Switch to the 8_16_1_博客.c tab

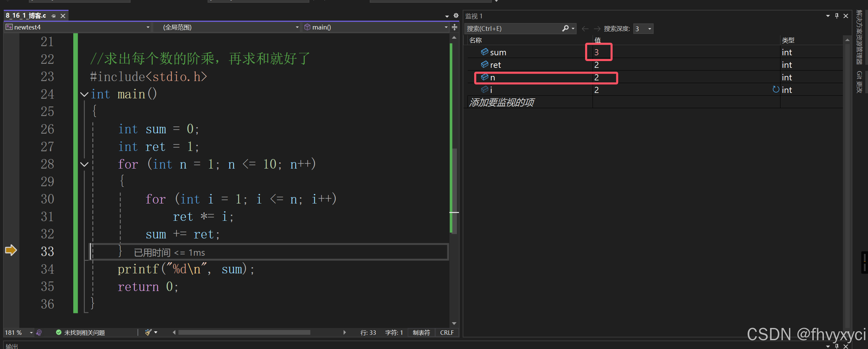click(x=26, y=16)
